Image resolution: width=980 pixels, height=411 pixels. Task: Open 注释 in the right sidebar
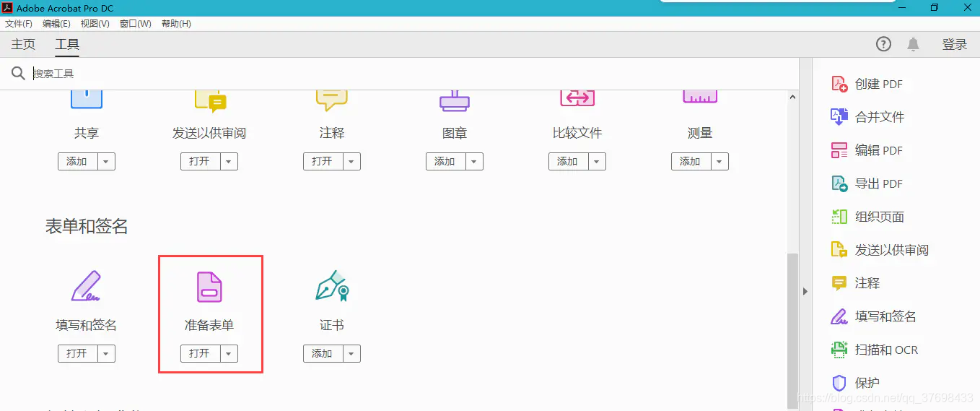point(856,283)
